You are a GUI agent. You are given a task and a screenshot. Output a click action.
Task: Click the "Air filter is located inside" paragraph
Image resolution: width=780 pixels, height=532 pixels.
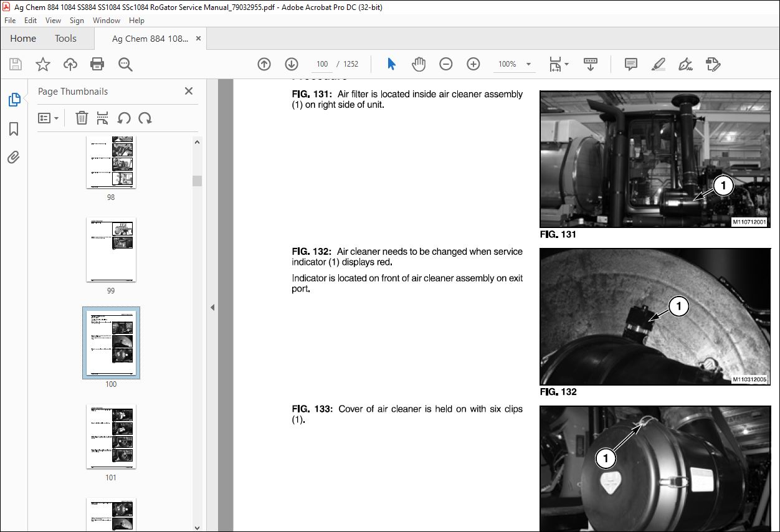[407, 100]
